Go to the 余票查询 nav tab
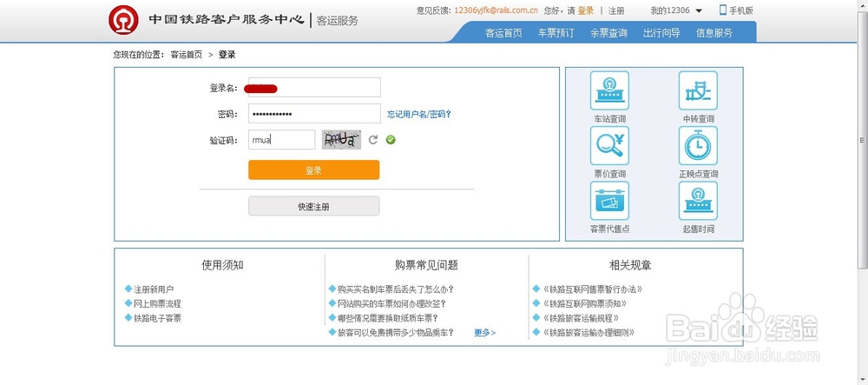This screenshot has height=385, width=868. click(x=608, y=33)
